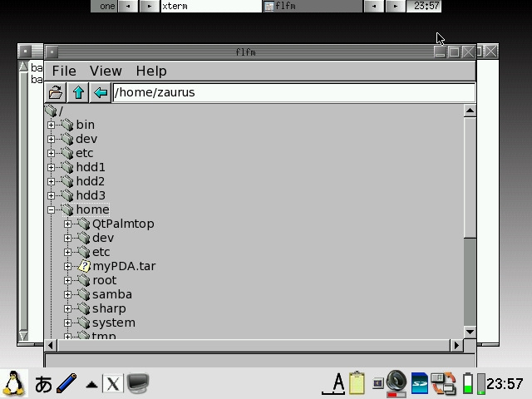Open the X icon in bottom taskbar
This screenshot has width=532, height=399.
112,383
